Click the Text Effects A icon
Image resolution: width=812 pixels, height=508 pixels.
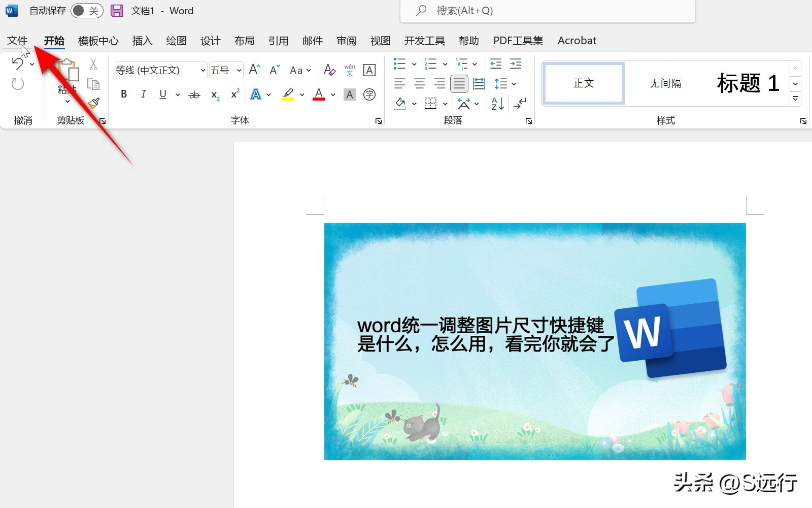[x=256, y=94]
